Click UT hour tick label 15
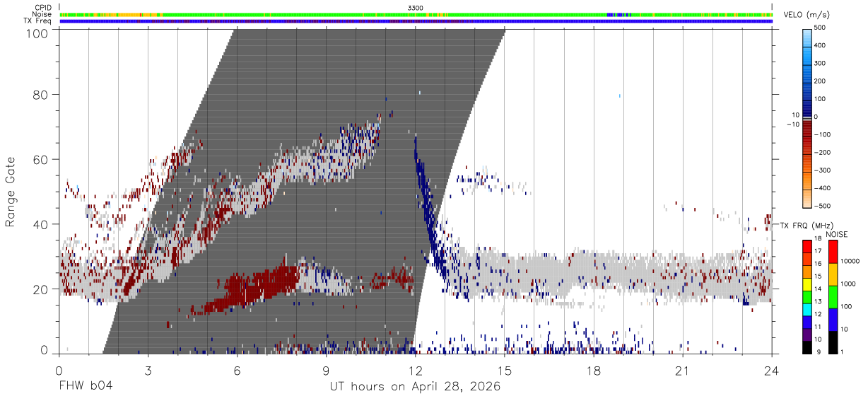This screenshot has height=401, width=868. point(504,371)
